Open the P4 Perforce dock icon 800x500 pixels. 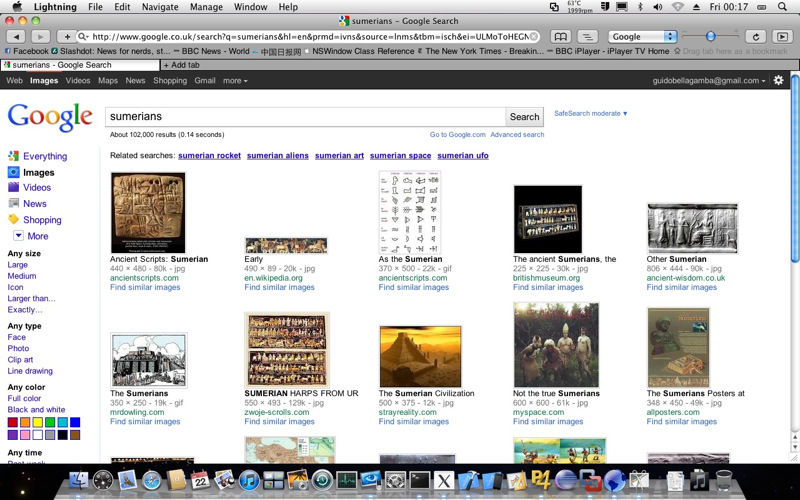pos(541,481)
